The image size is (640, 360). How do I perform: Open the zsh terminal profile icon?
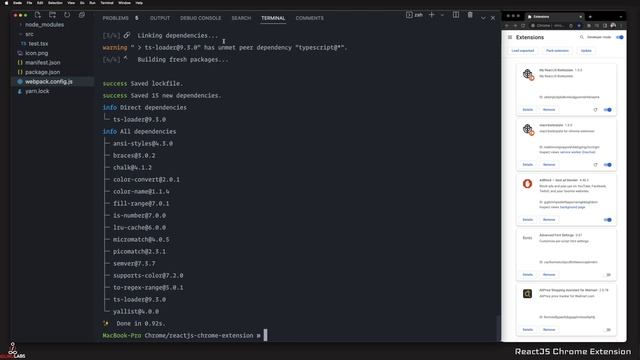click(409, 15)
